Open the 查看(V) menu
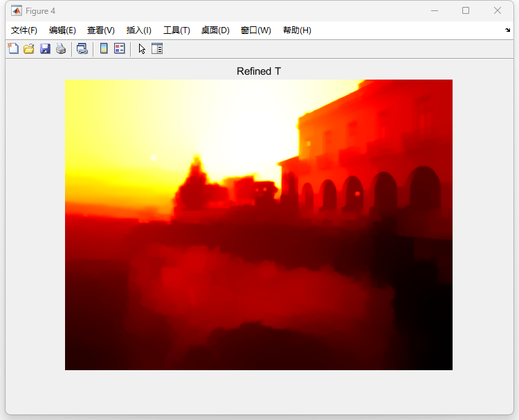This screenshot has width=519, height=420. (100, 30)
